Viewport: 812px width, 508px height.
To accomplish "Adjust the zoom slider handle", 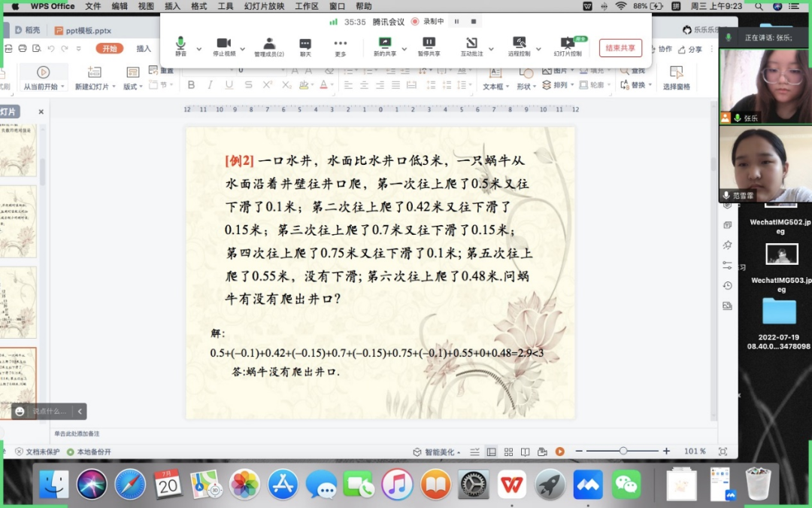I will 623,451.
